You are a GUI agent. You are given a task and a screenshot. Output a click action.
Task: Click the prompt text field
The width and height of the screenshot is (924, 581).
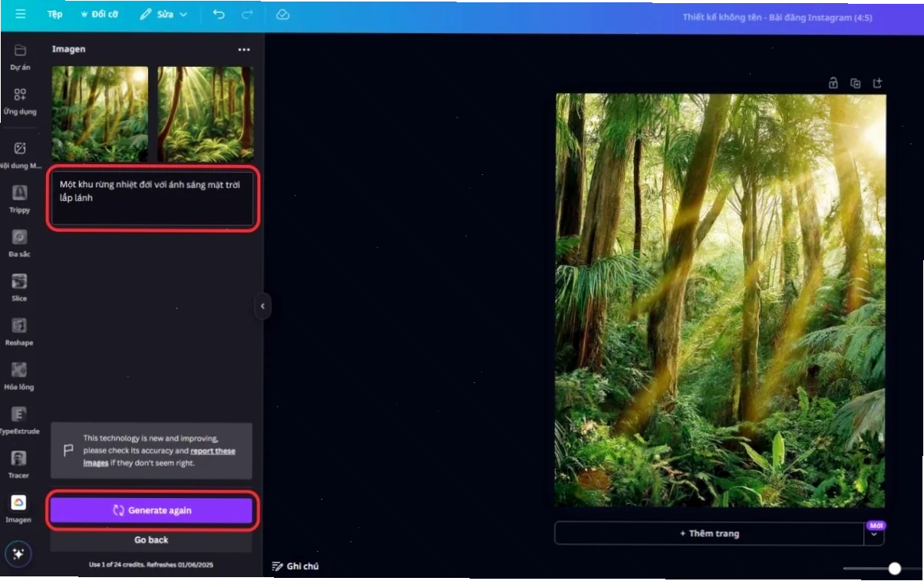[x=152, y=198]
